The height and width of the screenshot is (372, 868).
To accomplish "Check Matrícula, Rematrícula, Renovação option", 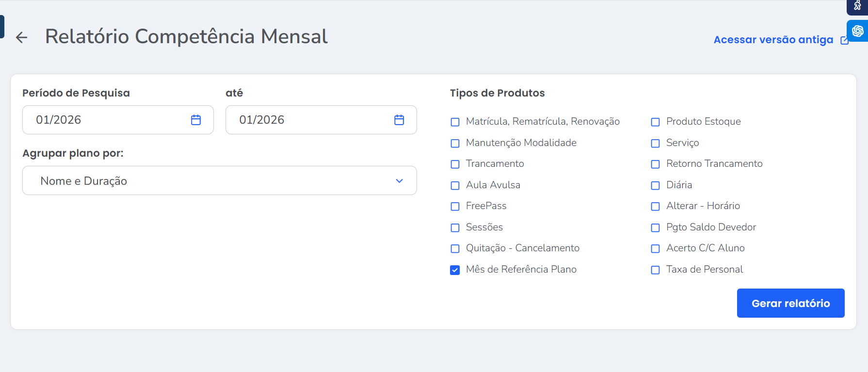I will coord(455,122).
